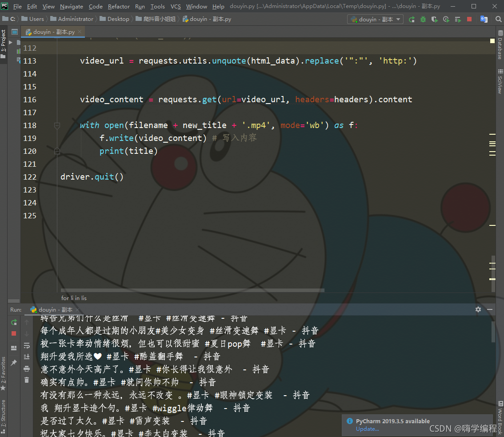Click the Desktop breadcrumb
Image resolution: width=504 pixels, height=437 pixels.
tap(114, 19)
